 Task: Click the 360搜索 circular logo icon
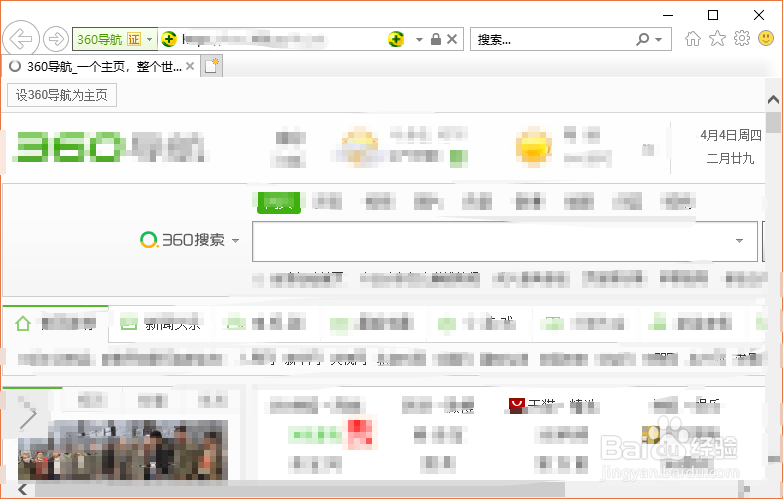coord(149,240)
